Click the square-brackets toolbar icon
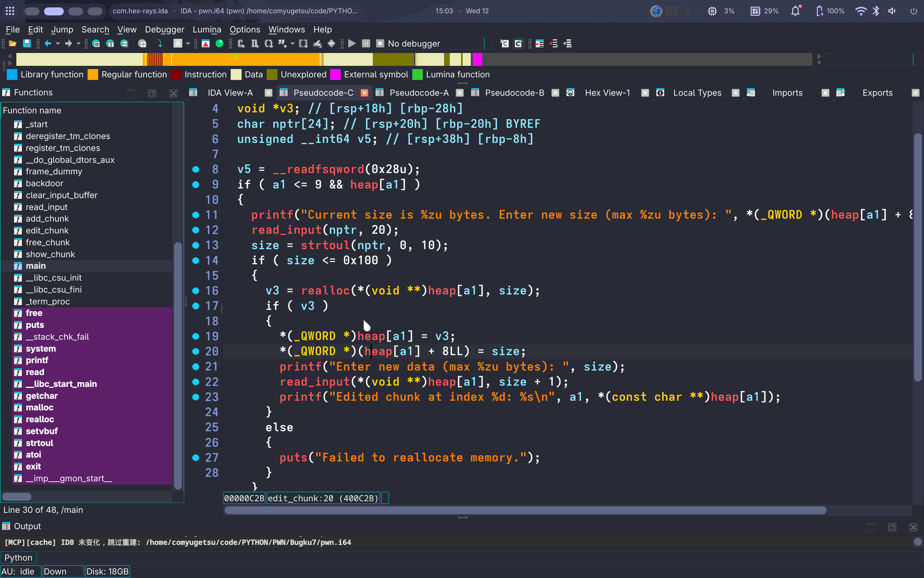This screenshot has width=924, height=578. tap(303, 44)
